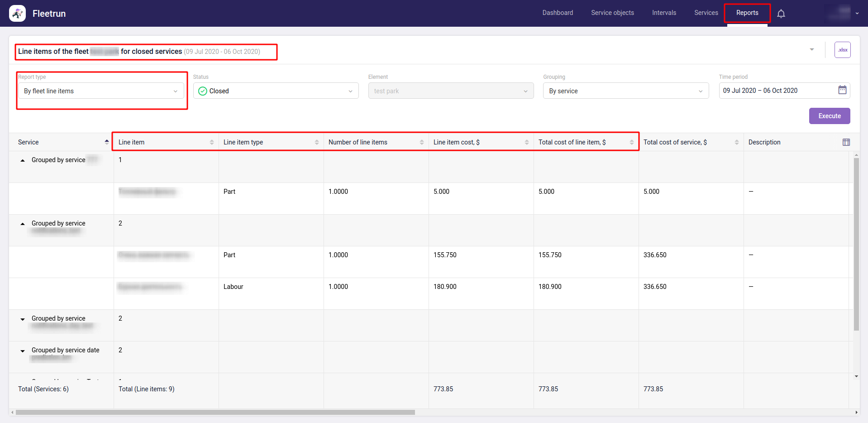Open table column settings icon

click(846, 142)
